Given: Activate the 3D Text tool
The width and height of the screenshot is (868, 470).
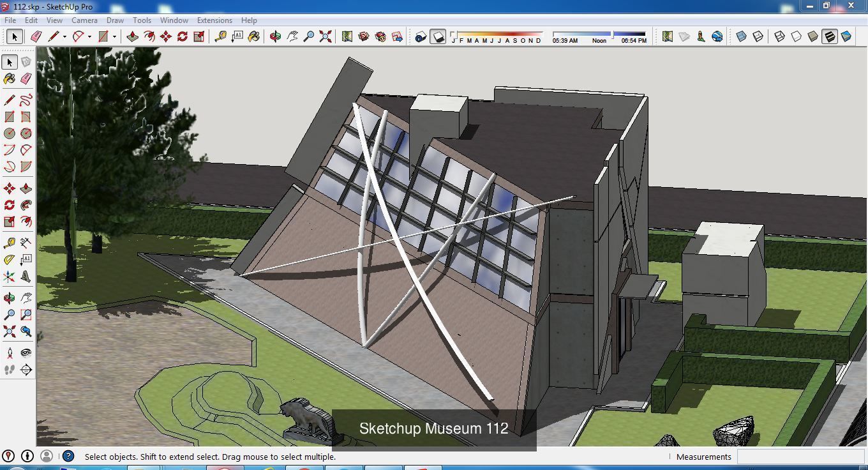Looking at the screenshot, I should pyautogui.click(x=26, y=277).
